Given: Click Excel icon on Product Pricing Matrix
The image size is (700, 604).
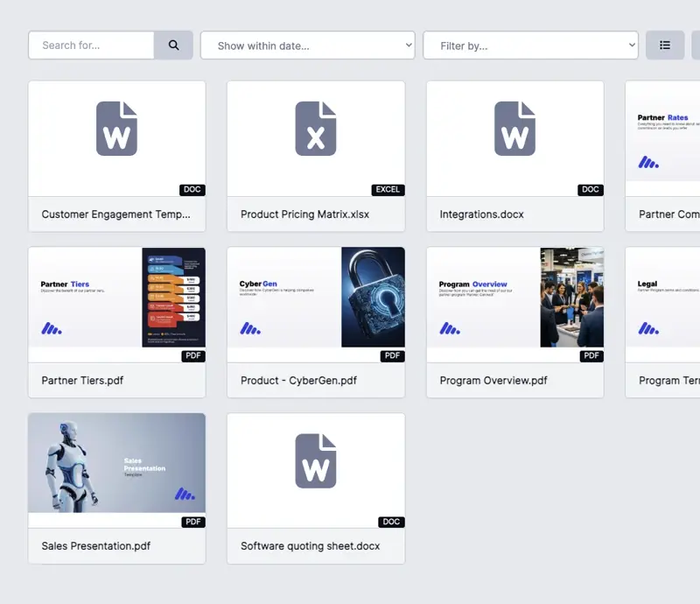Looking at the screenshot, I should pos(316,129).
